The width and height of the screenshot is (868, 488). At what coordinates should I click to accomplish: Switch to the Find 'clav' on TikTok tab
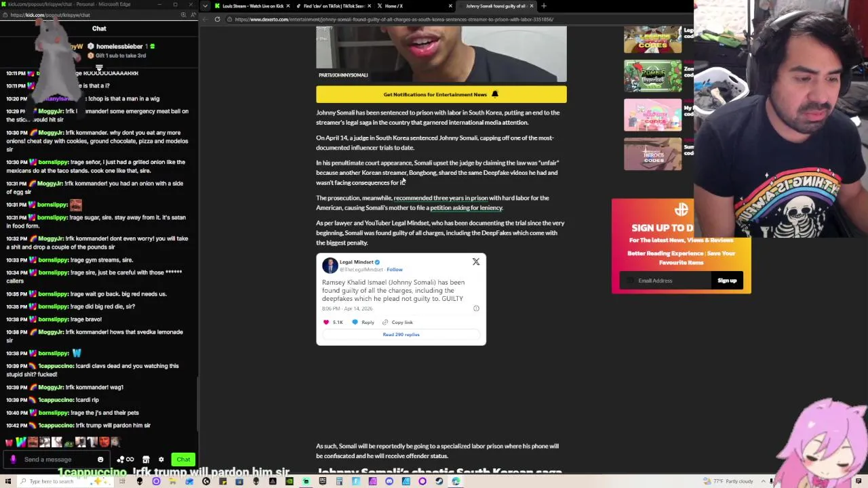pos(334,6)
